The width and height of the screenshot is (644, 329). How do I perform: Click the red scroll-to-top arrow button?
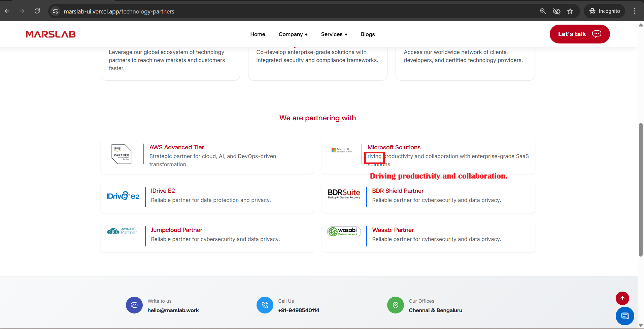click(622, 298)
